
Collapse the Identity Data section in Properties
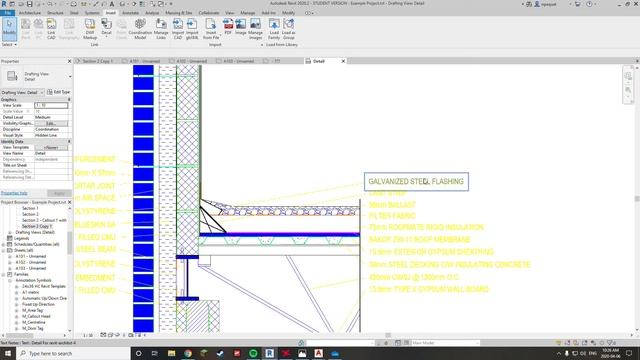tap(69, 141)
